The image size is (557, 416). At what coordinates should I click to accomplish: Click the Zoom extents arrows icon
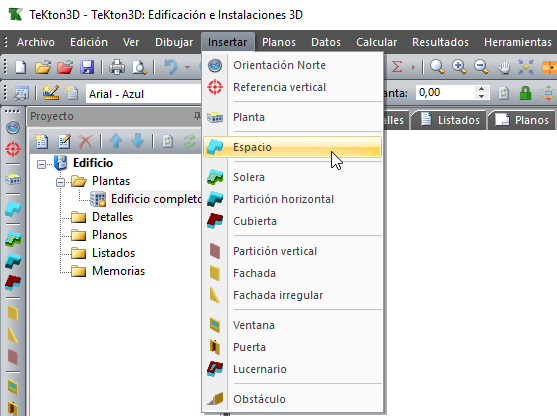(x=526, y=67)
